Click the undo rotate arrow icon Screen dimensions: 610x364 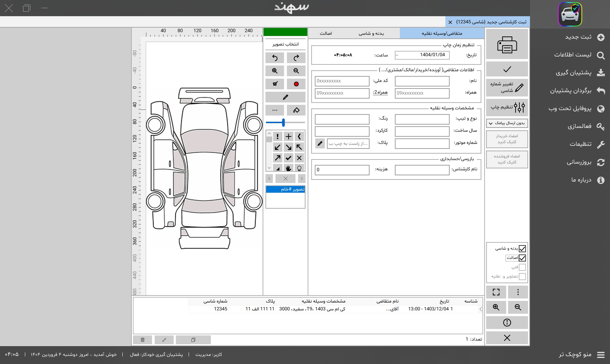[x=275, y=58]
